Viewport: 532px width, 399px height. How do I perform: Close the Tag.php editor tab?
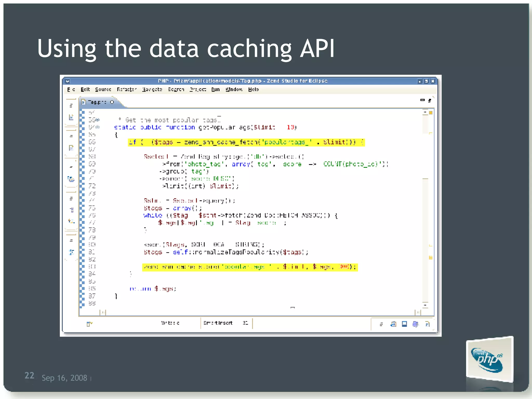coord(112,102)
